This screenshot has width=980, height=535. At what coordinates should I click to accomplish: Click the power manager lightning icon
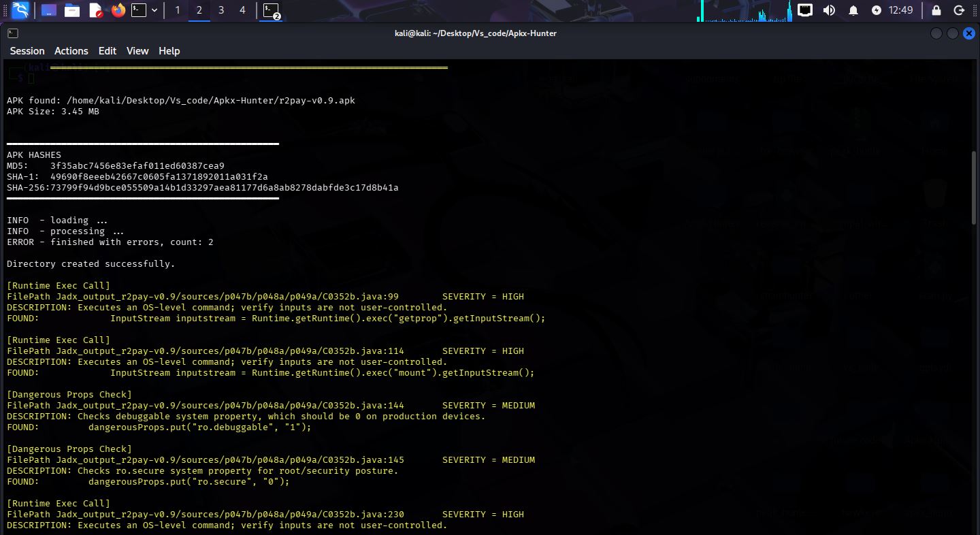877,10
